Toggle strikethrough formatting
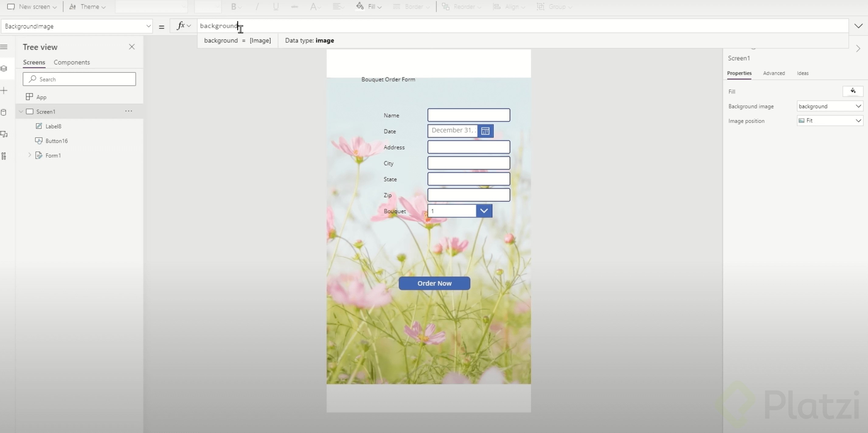Screen dimensions: 868x433 pos(294,7)
